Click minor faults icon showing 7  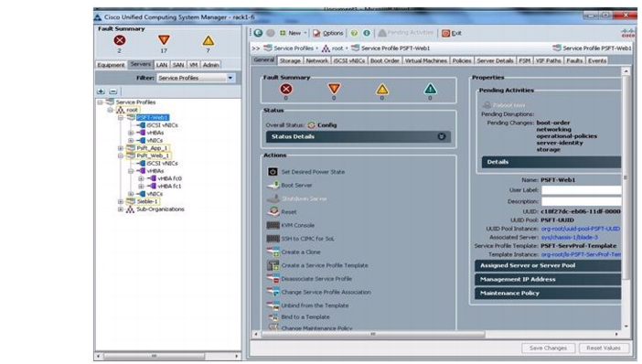(208, 40)
